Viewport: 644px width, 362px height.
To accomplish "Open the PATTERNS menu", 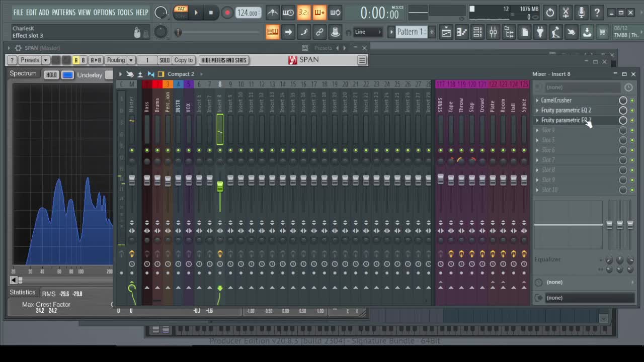I will [64, 13].
